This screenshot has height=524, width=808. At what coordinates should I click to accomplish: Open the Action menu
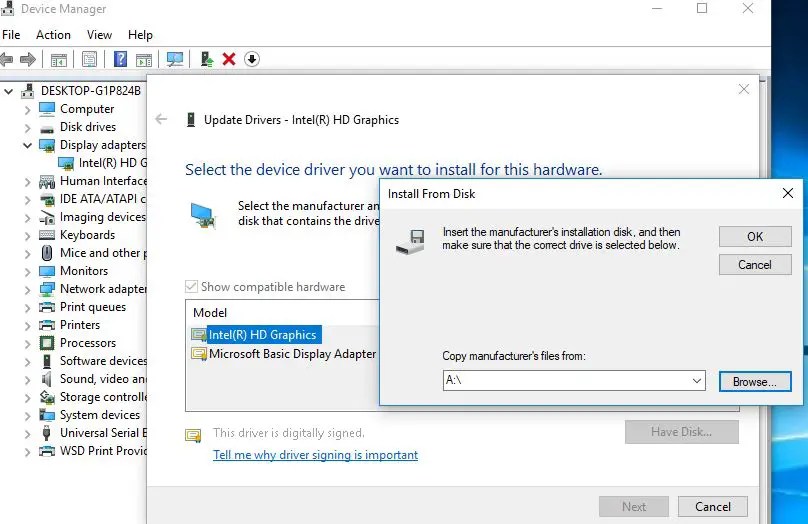53,35
